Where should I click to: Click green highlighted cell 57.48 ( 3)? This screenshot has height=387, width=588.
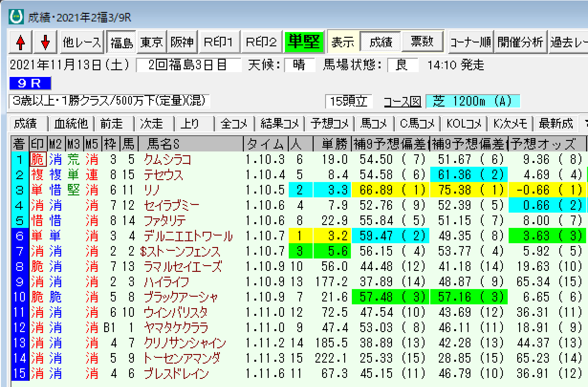pyautogui.click(x=390, y=298)
